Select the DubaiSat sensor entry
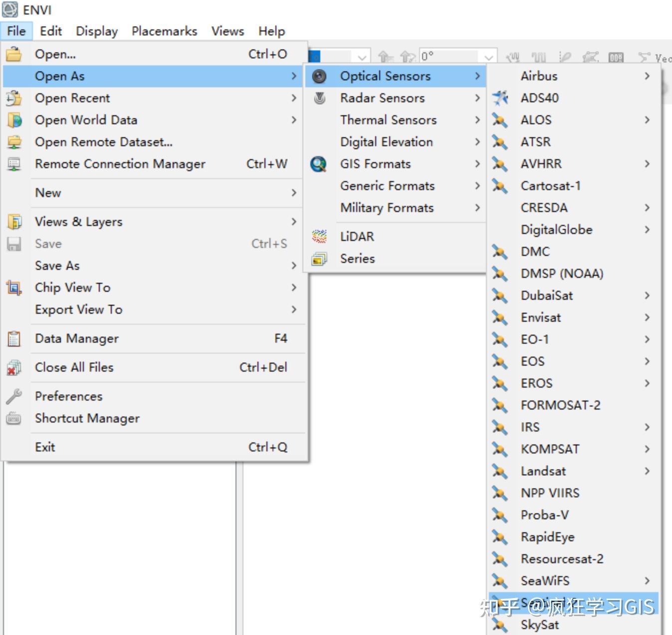The width and height of the screenshot is (672, 635). click(574, 295)
